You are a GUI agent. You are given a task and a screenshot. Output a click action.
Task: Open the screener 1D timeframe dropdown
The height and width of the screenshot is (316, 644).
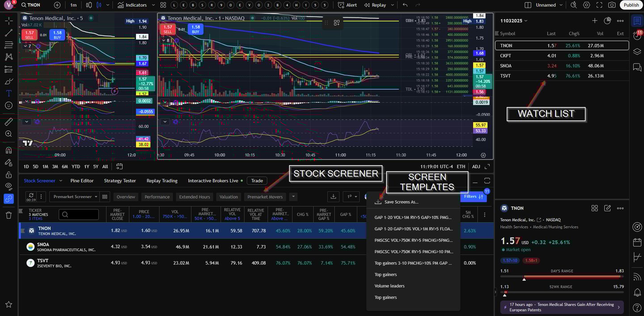pyautogui.click(x=351, y=196)
